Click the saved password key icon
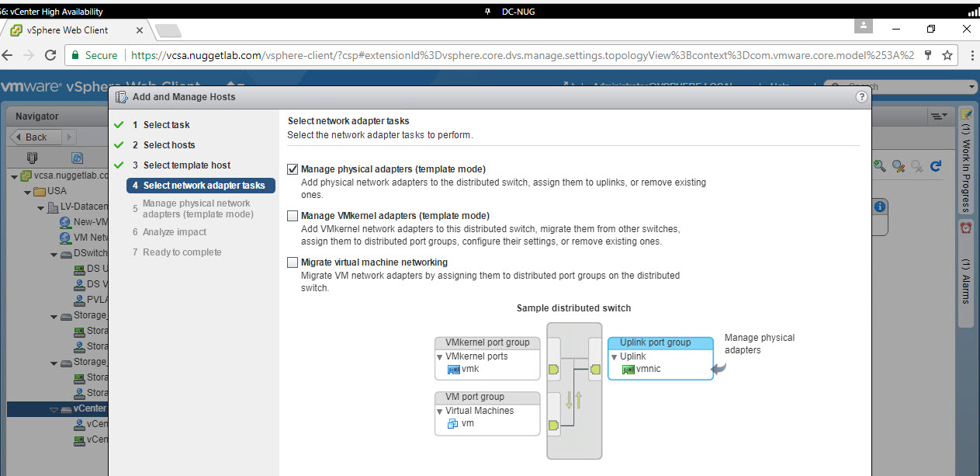 tap(928, 55)
